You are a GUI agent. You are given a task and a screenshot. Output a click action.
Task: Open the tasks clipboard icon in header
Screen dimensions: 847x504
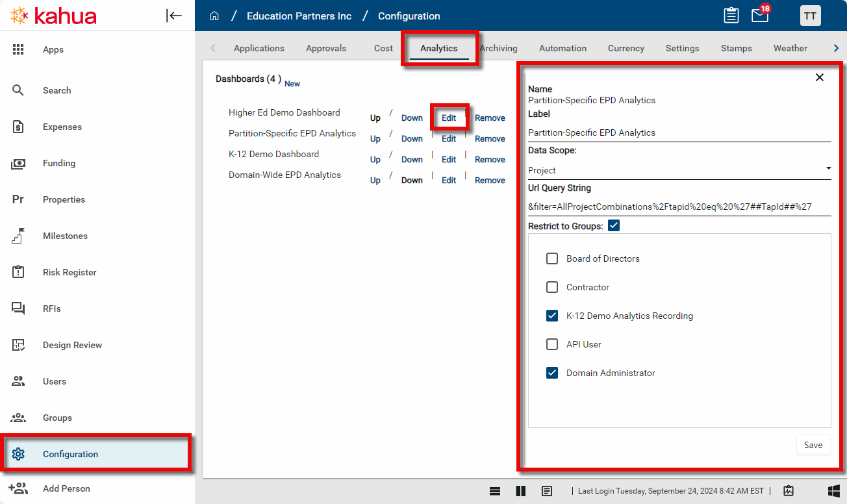point(731,16)
